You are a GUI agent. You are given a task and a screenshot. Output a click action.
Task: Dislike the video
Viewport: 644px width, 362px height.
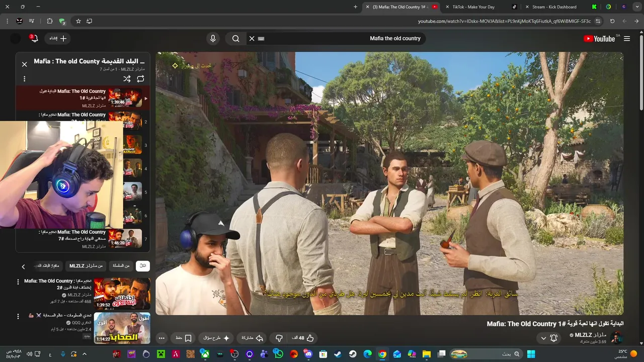(x=279, y=338)
